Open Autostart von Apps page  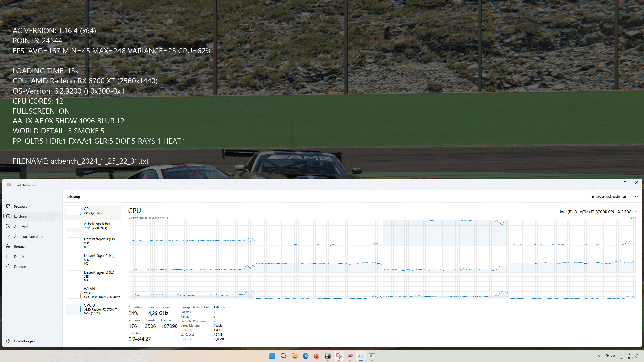29,237
